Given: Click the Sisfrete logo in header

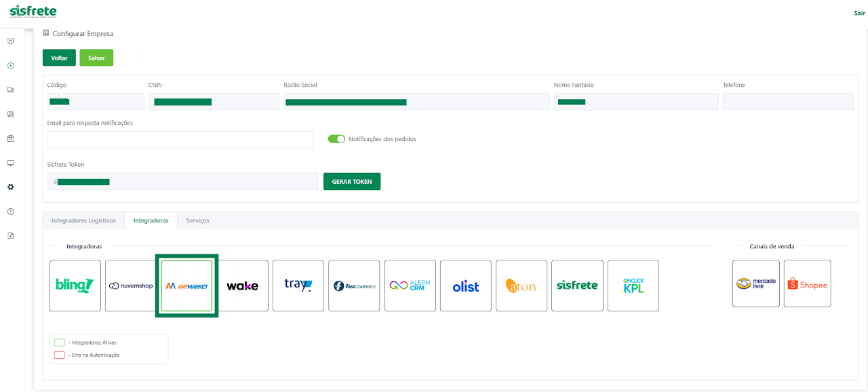Looking at the screenshot, I should click(33, 12).
